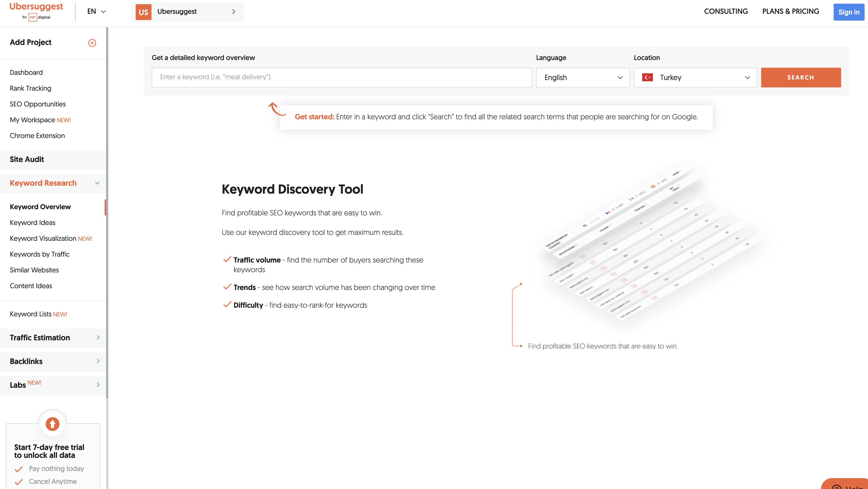Open the CONSULTING link
This screenshot has height=489, width=868.
726,11
